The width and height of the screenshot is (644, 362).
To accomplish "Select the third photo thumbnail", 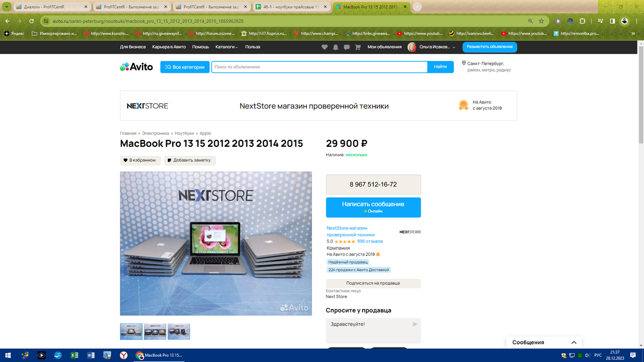I will point(179,331).
